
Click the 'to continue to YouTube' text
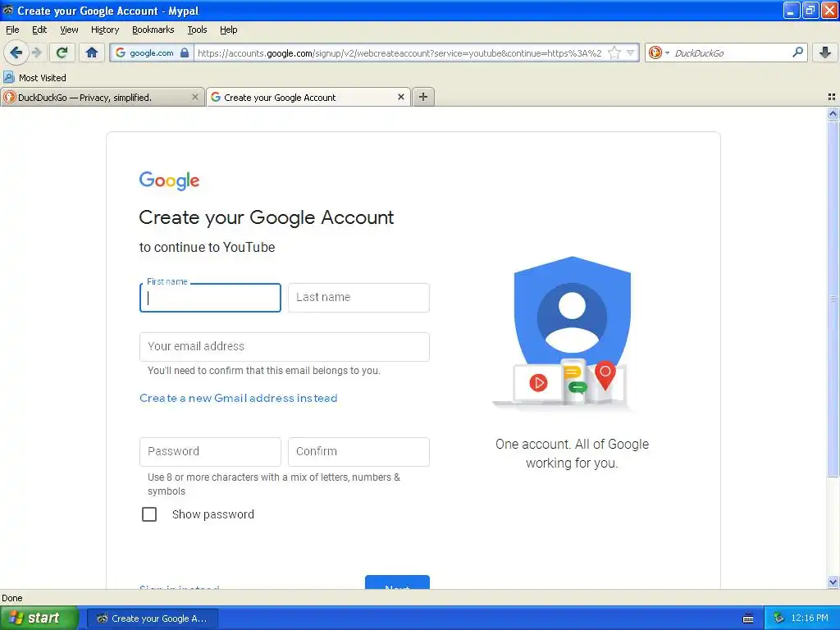pyautogui.click(x=207, y=247)
